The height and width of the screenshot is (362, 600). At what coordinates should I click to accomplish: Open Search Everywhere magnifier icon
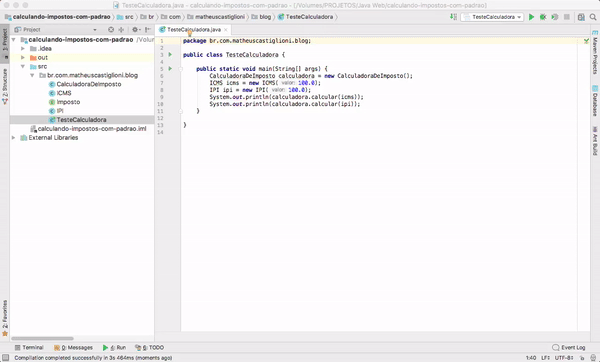coord(593,17)
